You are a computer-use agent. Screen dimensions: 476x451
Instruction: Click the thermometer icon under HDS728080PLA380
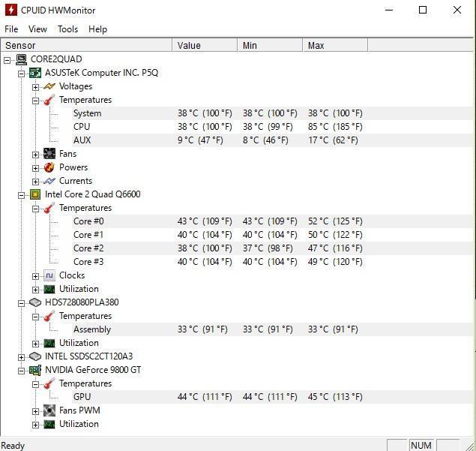49,316
